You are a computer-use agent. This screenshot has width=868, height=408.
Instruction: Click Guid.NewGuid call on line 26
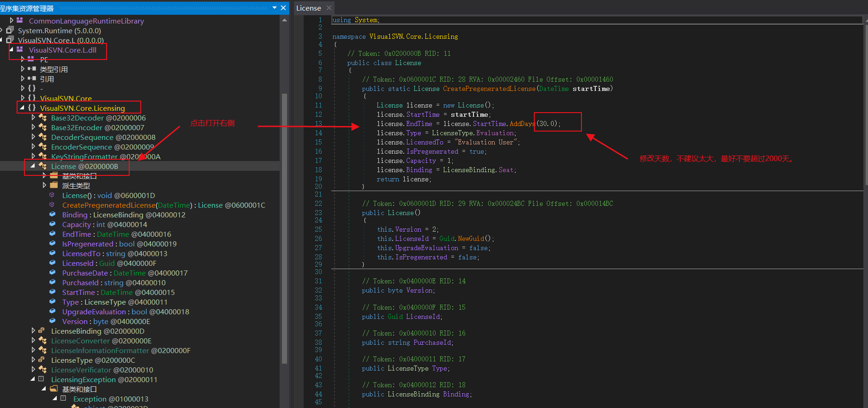tap(461, 239)
